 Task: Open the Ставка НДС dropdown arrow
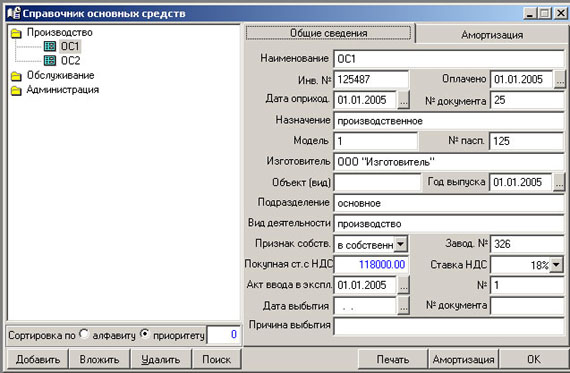[x=557, y=265]
